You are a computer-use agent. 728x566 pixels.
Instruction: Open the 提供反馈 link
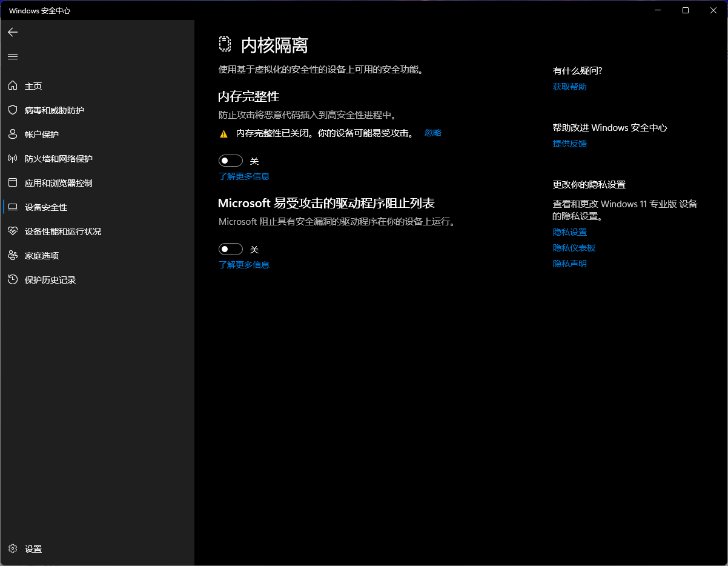[570, 144]
